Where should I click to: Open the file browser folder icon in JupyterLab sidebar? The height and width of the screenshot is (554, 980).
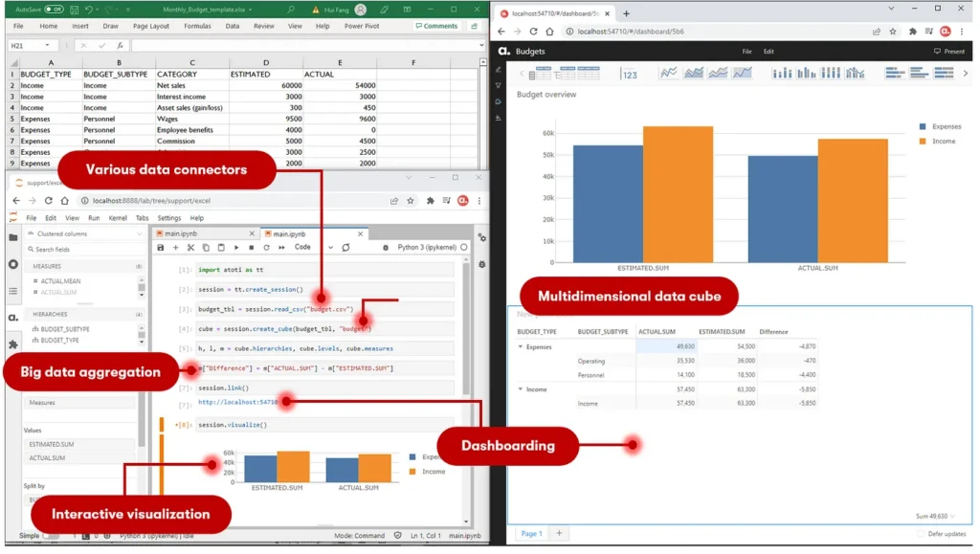pos(13,238)
